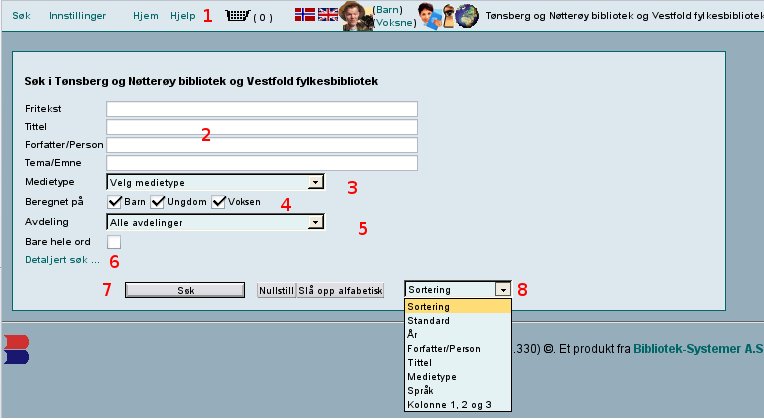Open the Detaljert søk link
The image size is (764, 419).
[62, 260]
